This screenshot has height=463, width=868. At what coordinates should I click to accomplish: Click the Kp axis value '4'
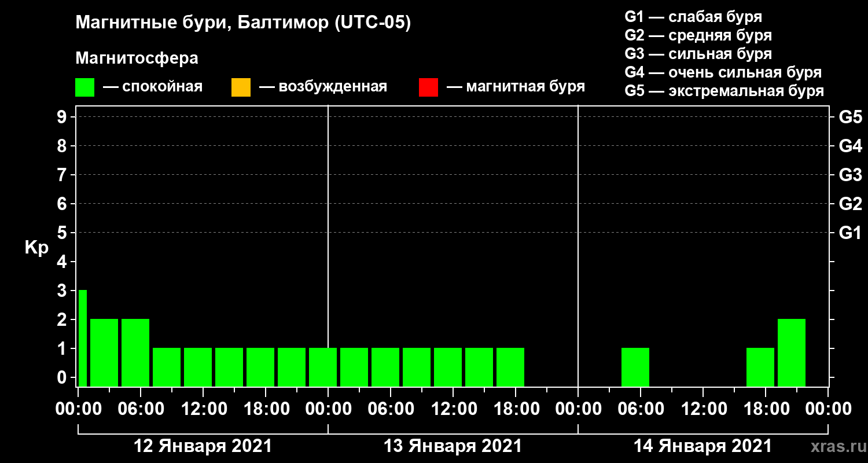63,262
